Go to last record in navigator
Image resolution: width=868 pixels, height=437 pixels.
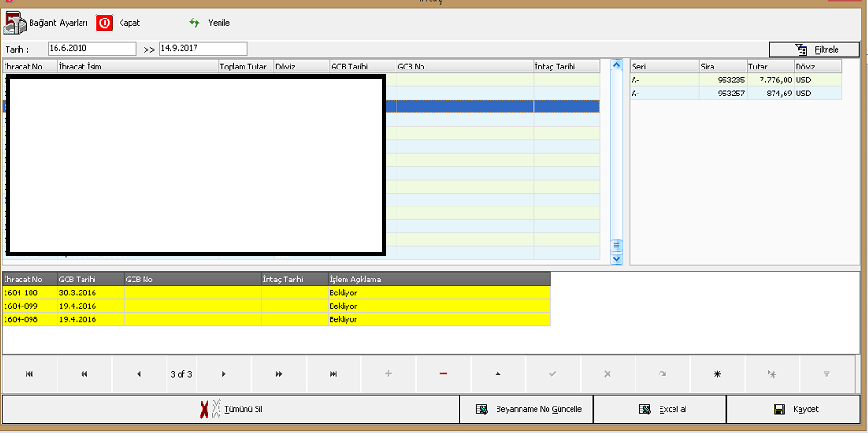[x=333, y=374]
